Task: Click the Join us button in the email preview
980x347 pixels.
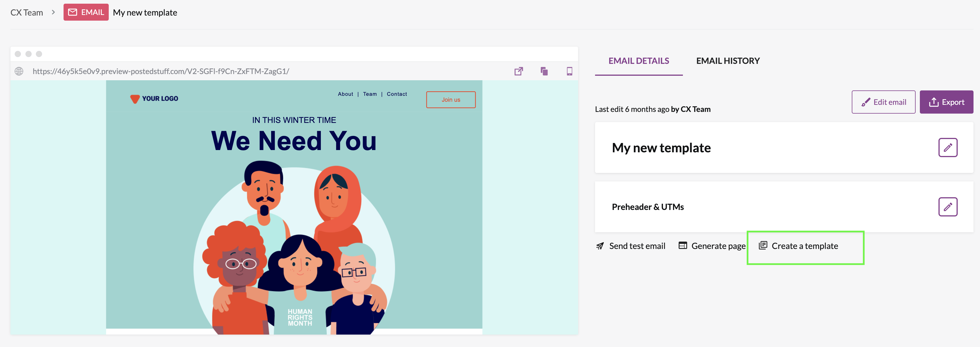Action: click(451, 100)
